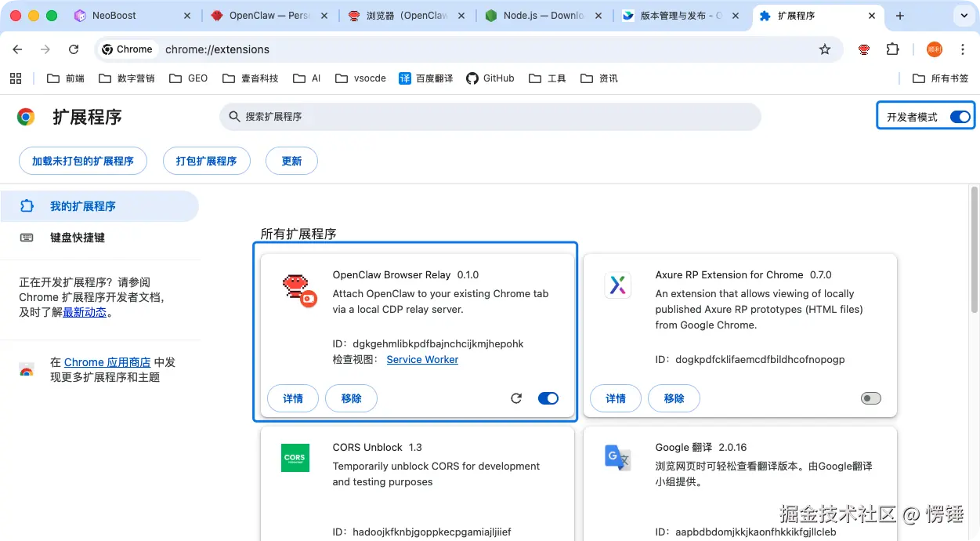Click the browser forward arrow
This screenshot has width=980, height=541.
(x=45, y=49)
